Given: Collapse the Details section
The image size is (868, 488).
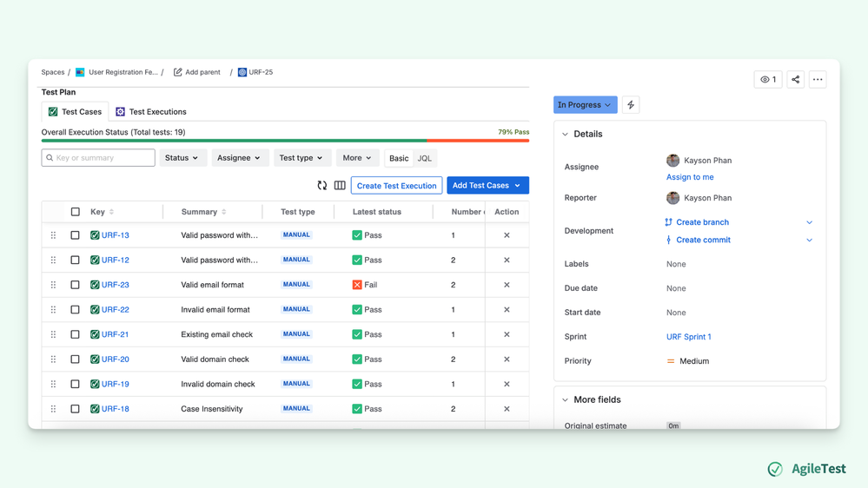Looking at the screenshot, I should (565, 134).
